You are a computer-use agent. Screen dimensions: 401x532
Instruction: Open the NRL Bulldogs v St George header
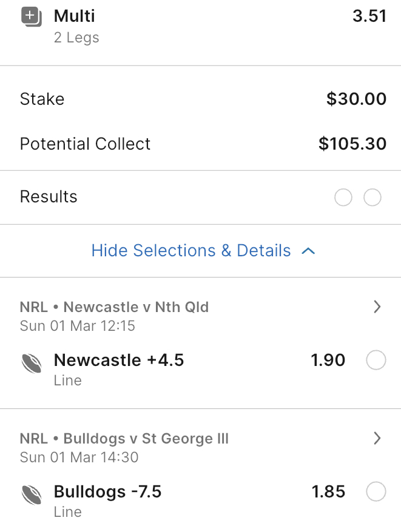[x=124, y=439]
